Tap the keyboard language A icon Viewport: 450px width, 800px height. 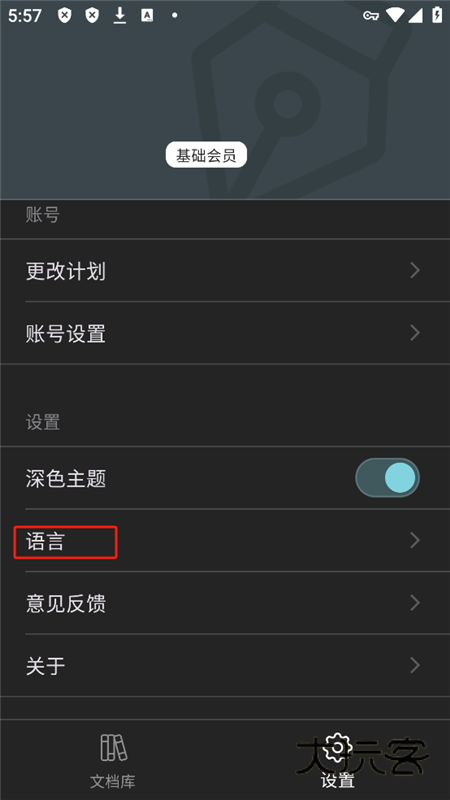coord(147,15)
